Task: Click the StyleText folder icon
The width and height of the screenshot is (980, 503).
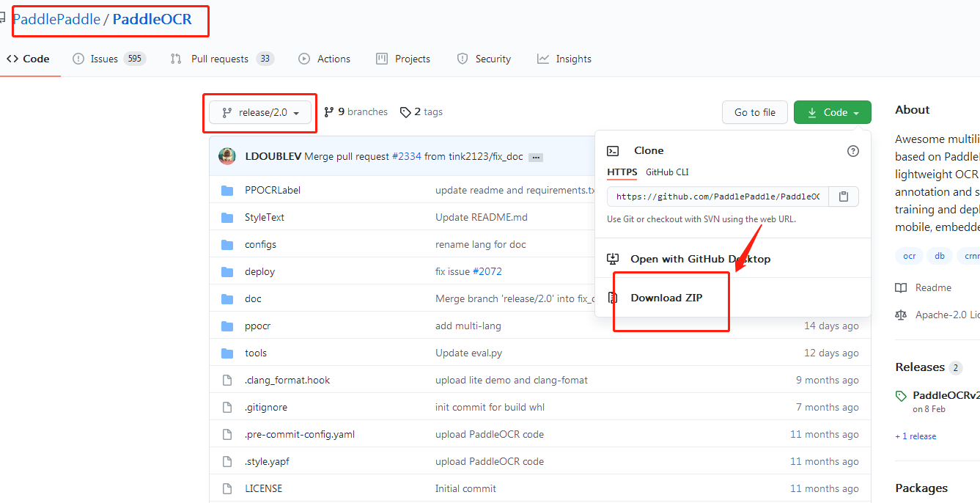Action: (x=227, y=218)
